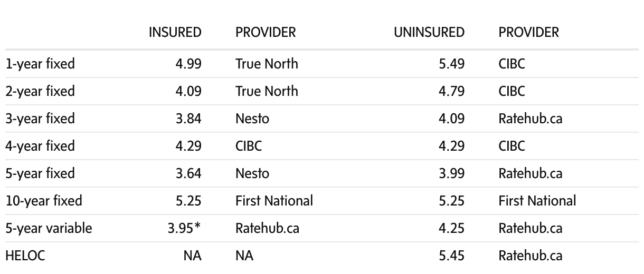The height and width of the screenshot is (274, 644).
Task: Select the 3.84 insured rate value
Action: [x=188, y=119]
